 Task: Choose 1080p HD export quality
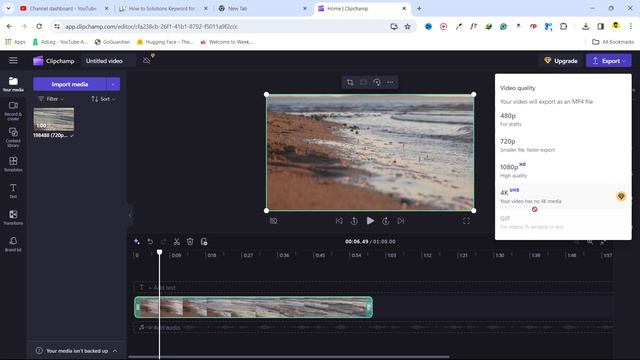563,171
